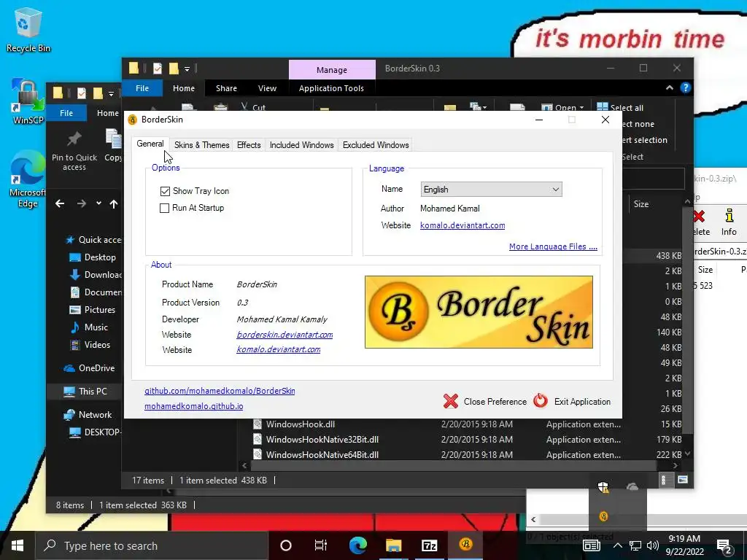
Task: Uncheck the Show Tray Icon checkbox
Action: tap(165, 191)
